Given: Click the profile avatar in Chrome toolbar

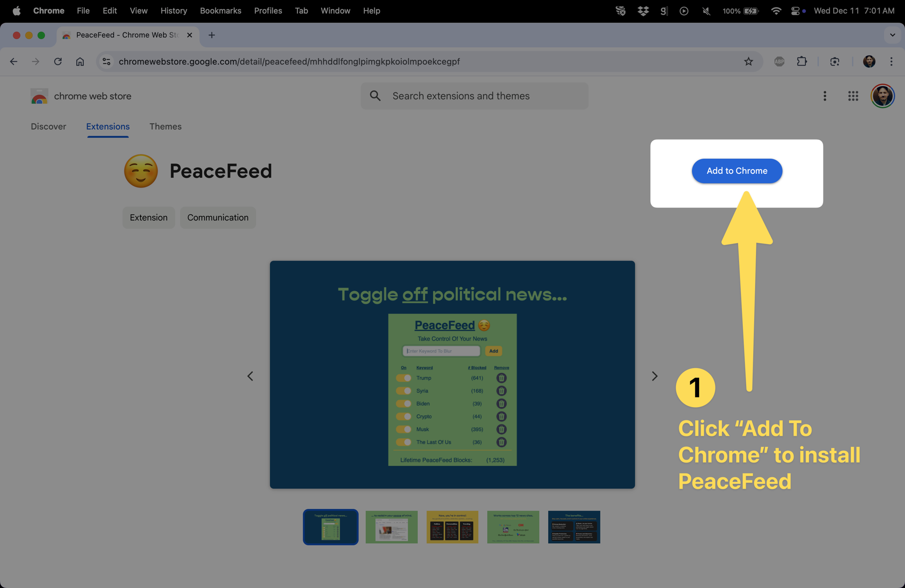Looking at the screenshot, I should (x=869, y=62).
